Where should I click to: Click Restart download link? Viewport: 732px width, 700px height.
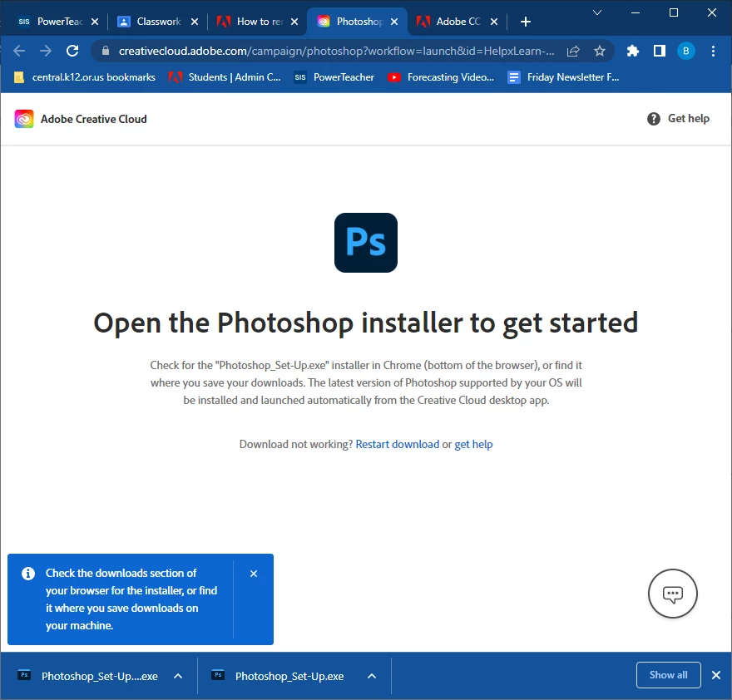(398, 444)
